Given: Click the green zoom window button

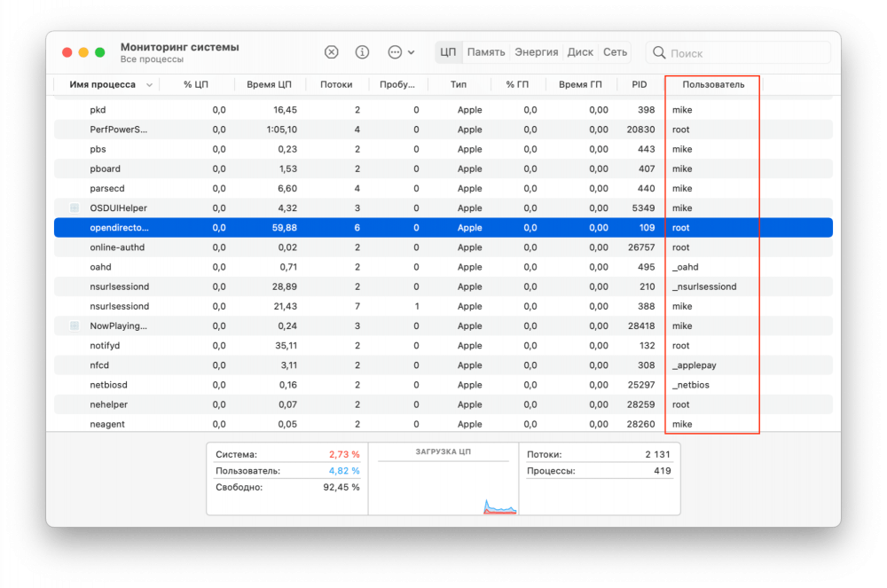Looking at the screenshot, I should pyautogui.click(x=100, y=52).
